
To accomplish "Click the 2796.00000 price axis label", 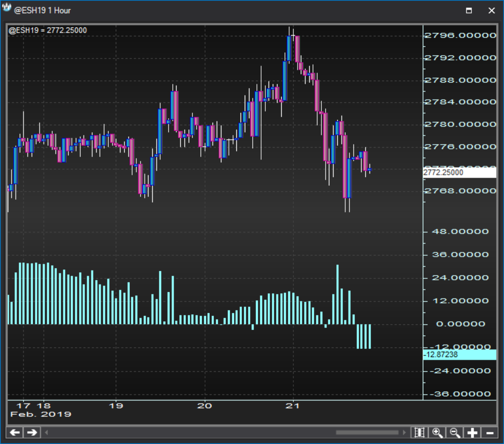I will point(460,35).
